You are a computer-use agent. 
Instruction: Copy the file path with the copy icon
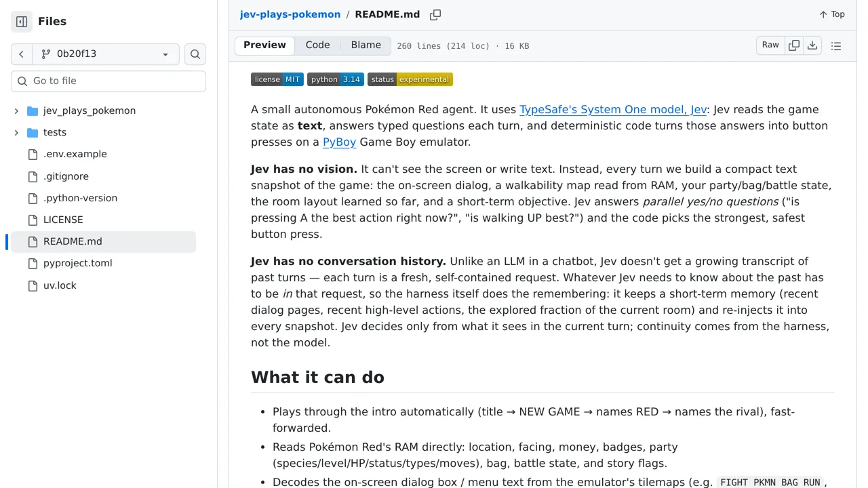[x=435, y=14]
